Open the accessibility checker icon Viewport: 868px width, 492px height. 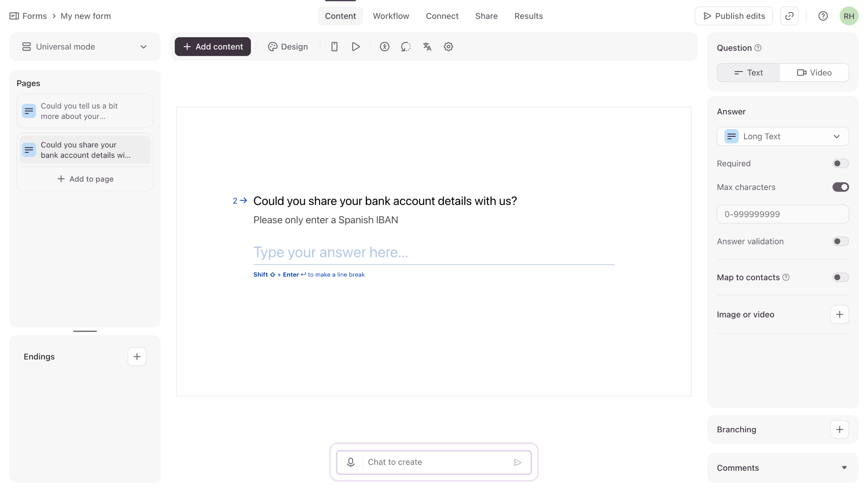pos(384,47)
